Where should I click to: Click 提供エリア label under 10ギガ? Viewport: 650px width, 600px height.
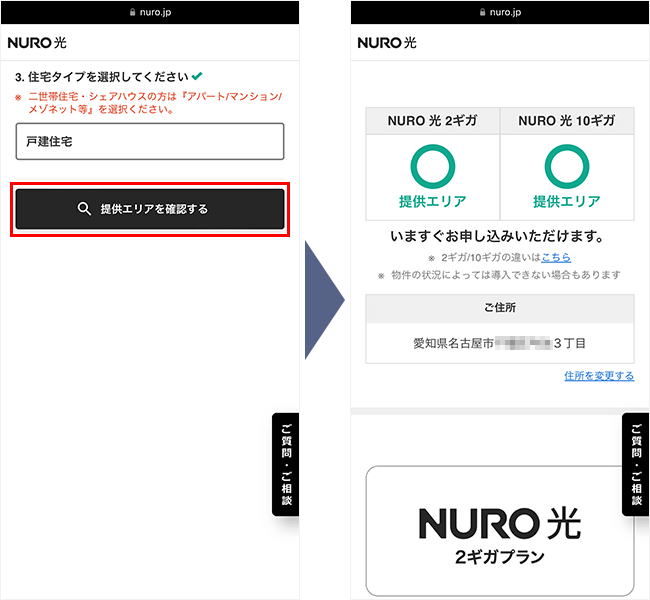point(567,202)
